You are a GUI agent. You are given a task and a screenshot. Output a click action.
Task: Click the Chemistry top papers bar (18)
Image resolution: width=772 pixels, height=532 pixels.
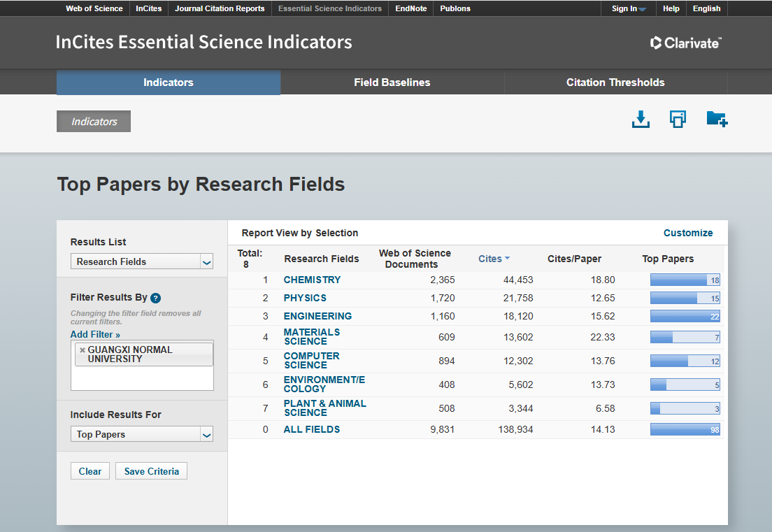click(x=685, y=280)
